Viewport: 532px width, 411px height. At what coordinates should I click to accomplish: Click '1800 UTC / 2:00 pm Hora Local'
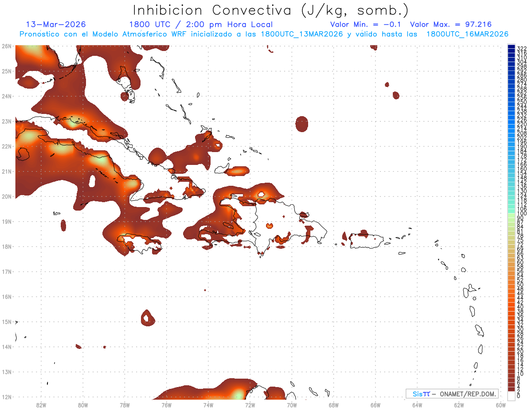201,25
